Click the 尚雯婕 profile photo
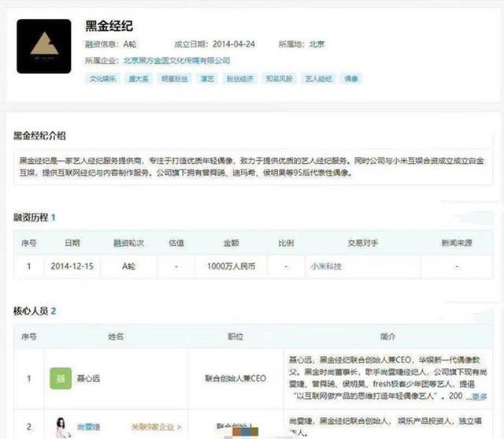 pyautogui.click(x=63, y=427)
